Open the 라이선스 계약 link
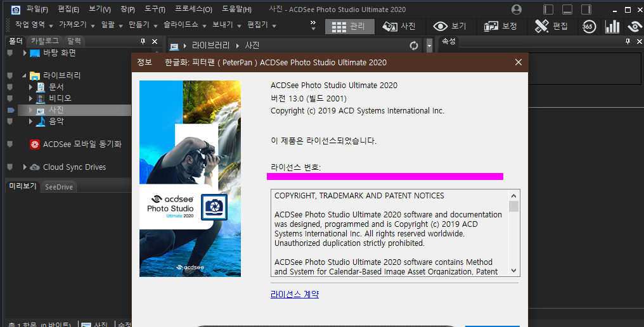This screenshot has width=644, height=327. click(x=295, y=295)
